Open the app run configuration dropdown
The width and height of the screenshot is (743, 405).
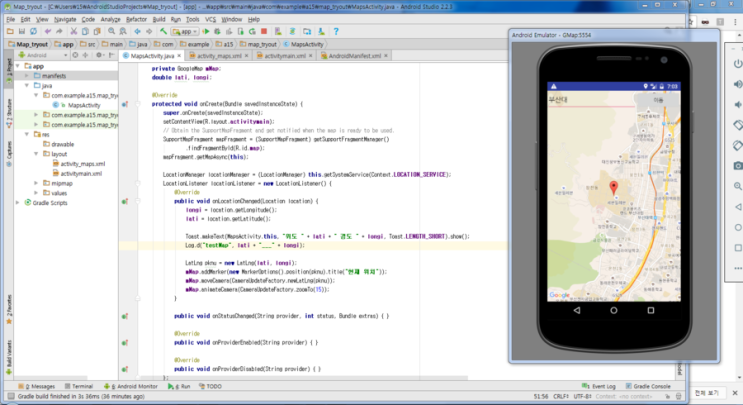coord(187,31)
